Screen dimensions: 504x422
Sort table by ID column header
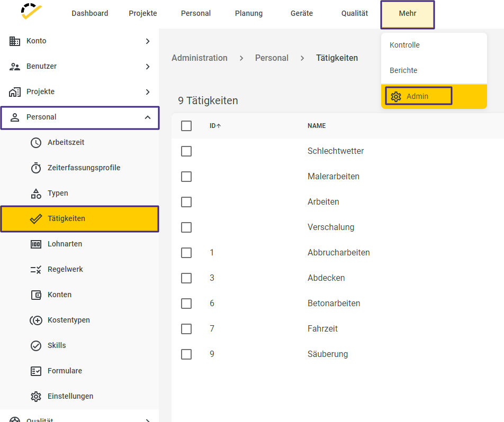[x=215, y=126]
